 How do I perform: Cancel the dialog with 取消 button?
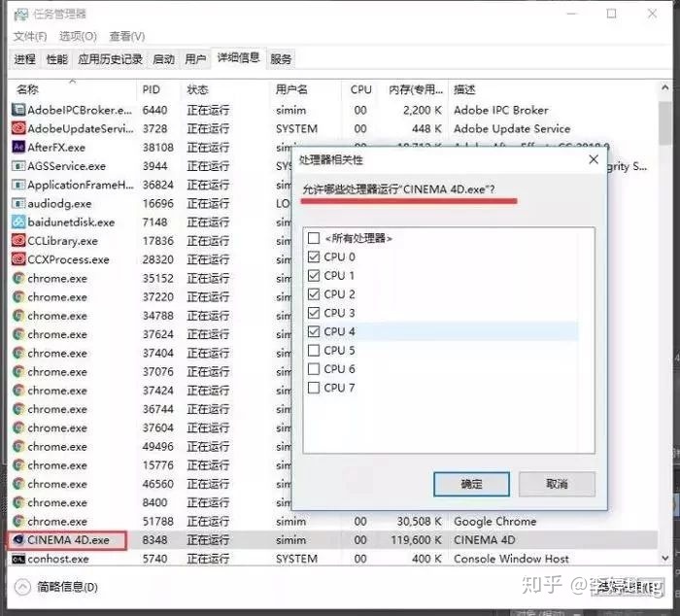point(557,484)
